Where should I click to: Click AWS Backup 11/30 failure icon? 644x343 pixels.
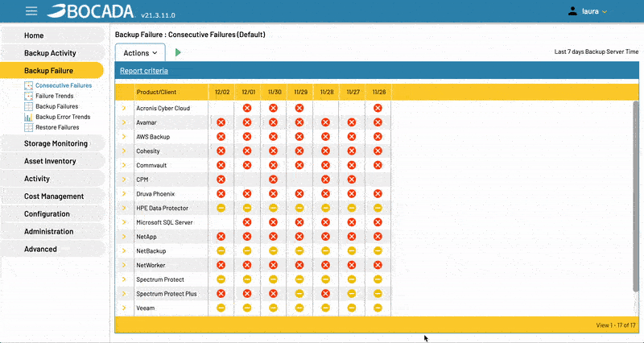click(x=273, y=137)
